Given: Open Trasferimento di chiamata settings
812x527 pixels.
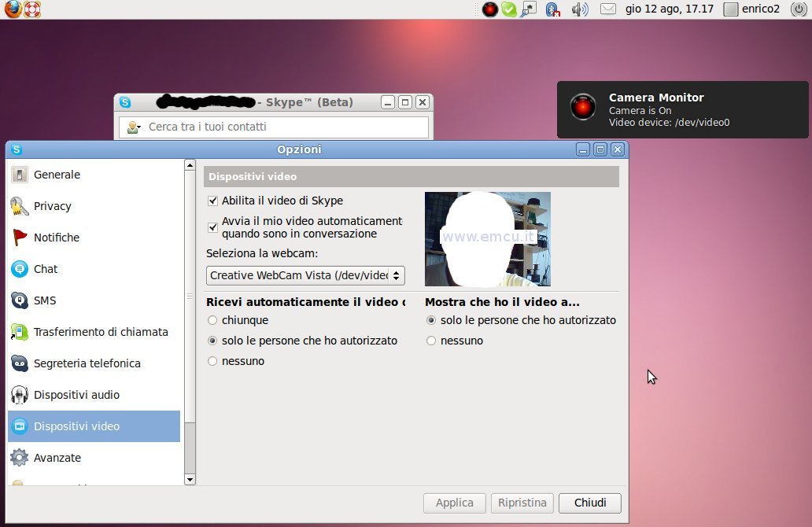Looking at the screenshot, I should [94, 332].
